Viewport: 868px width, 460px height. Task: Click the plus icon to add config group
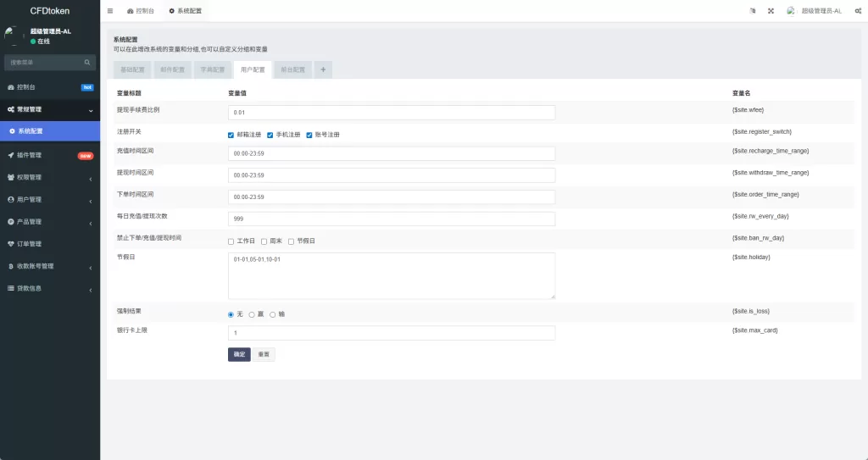323,69
